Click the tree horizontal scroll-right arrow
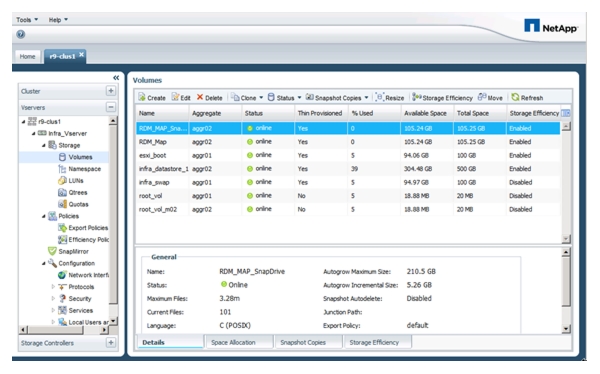 104,330
